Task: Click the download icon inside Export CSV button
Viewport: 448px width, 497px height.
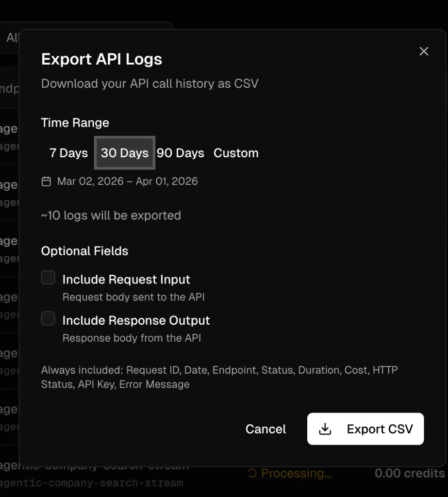Action: tap(325, 429)
